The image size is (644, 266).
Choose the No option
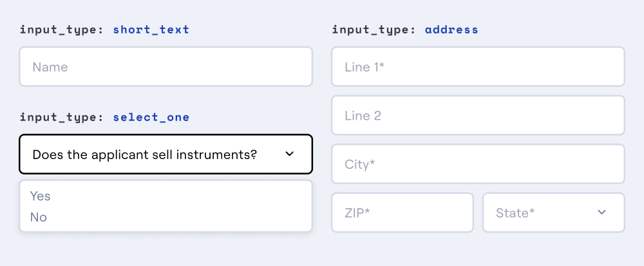click(39, 217)
